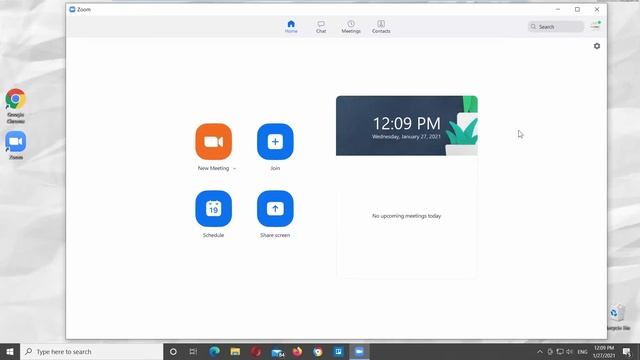
Task: Go to the Meetings tab
Action: coord(351,27)
